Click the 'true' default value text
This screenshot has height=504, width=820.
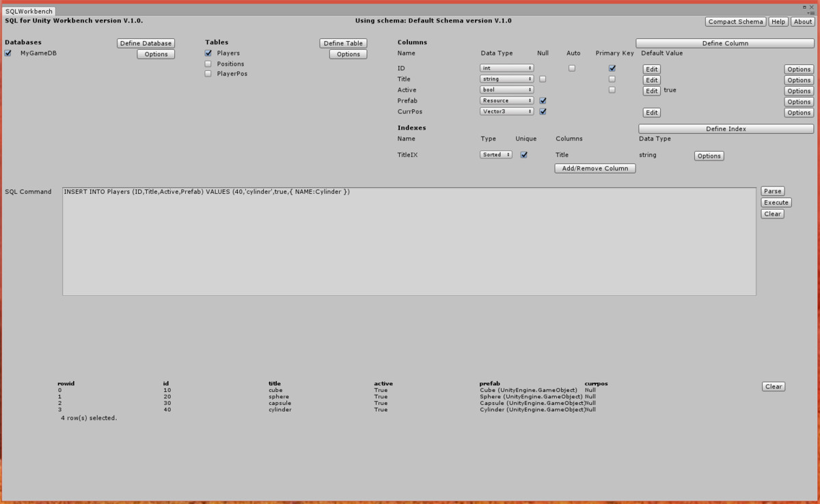[x=670, y=90]
